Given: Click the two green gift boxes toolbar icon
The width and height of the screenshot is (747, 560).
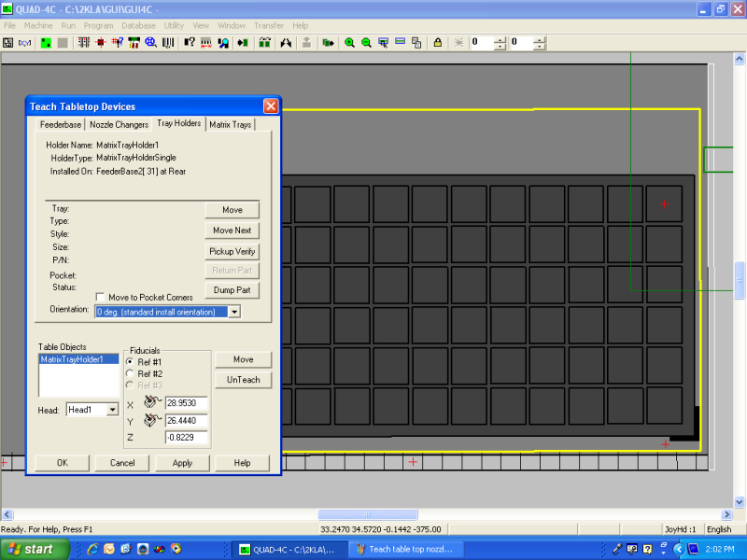Looking at the screenshot, I should 265,43.
